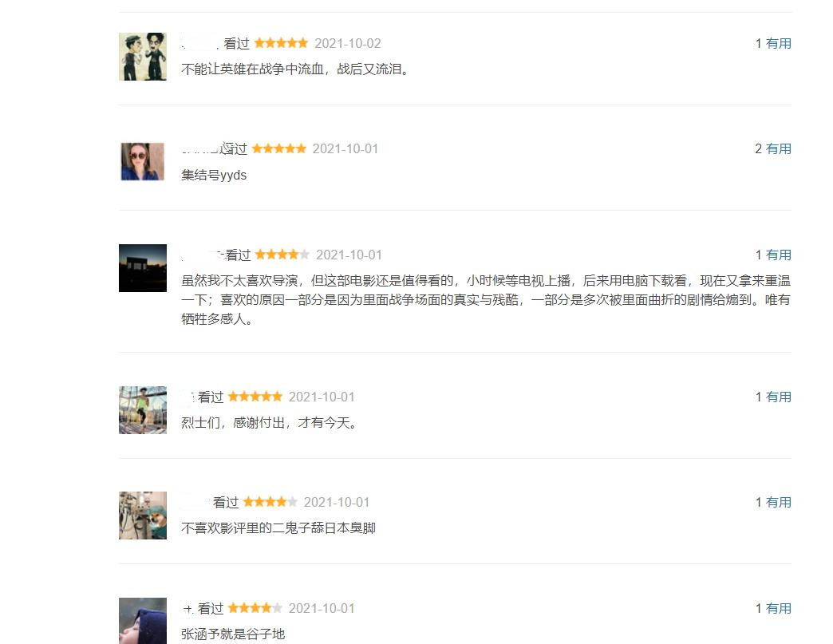Click 1 有用 on the 烈士们 review
The width and height of the screenshot is (833, 644).
tap(772, 396)
